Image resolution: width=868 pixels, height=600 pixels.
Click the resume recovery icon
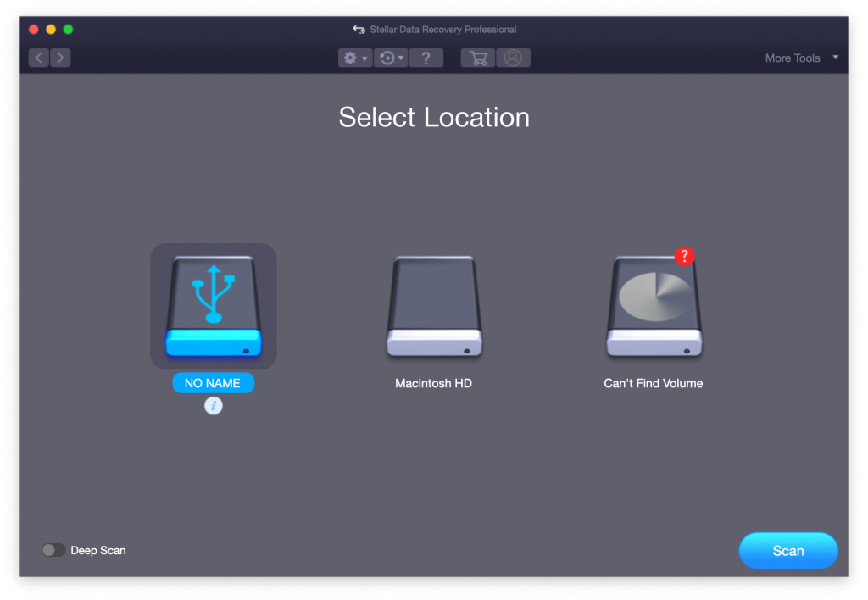pos(387,58)
